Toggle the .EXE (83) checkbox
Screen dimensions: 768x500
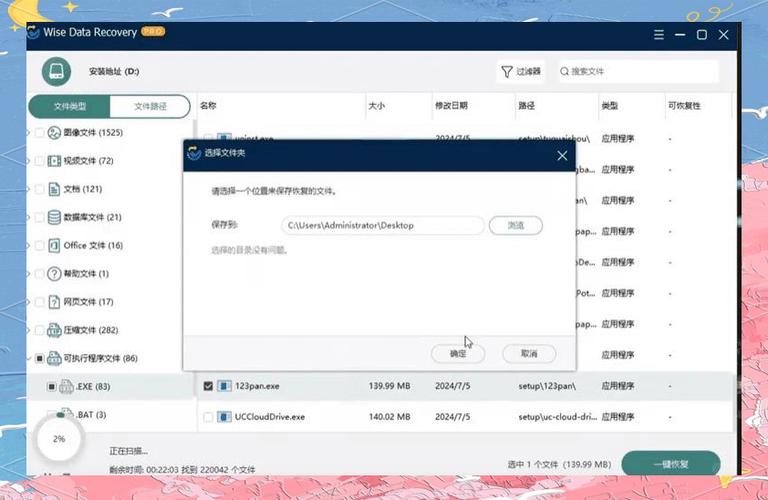point(51,387)
